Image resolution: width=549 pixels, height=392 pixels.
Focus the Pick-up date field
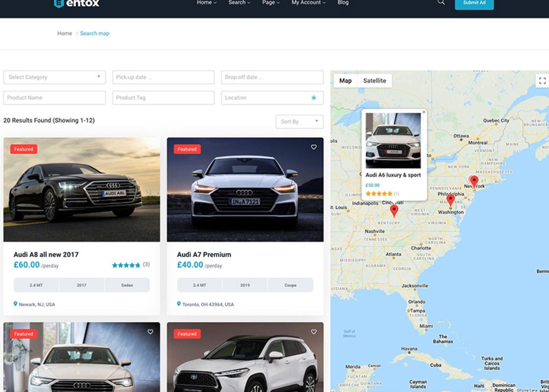click(164, 77)
